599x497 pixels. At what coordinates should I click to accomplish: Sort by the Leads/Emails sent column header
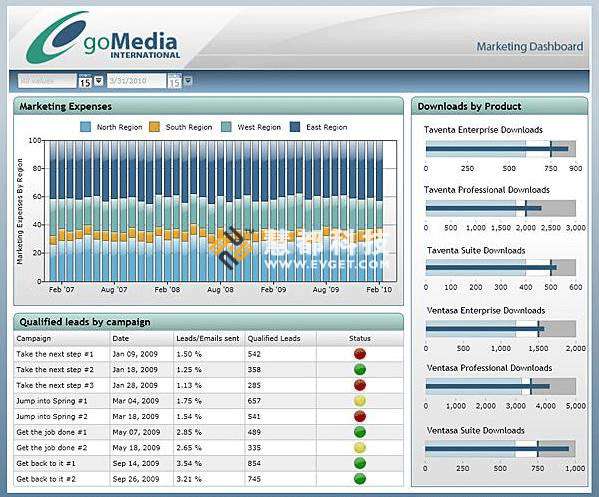click(209, 338)
